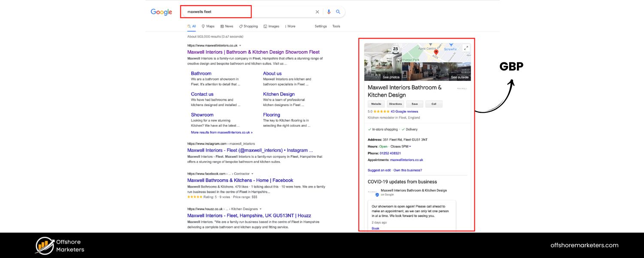The width and height of the screenshot is (644, 258).
Task: Open the Settings menu
Action: (320, 26)
